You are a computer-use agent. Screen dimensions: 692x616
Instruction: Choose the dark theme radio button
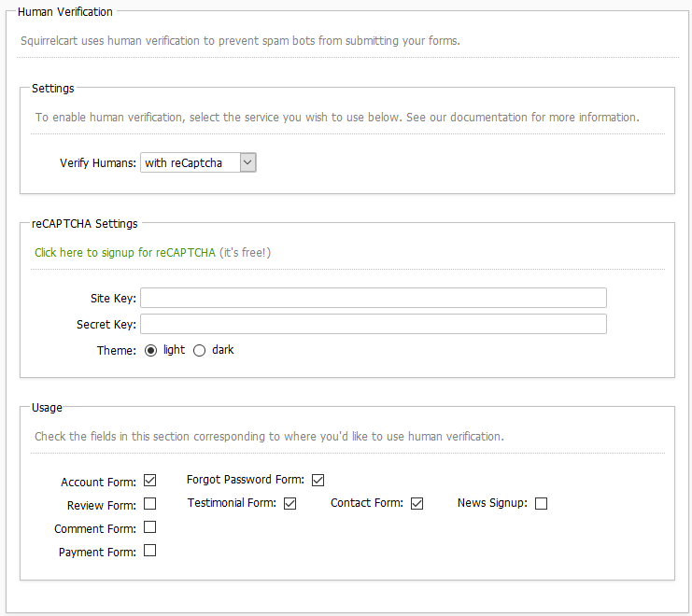pyautogui.click(x=199, y=350)
